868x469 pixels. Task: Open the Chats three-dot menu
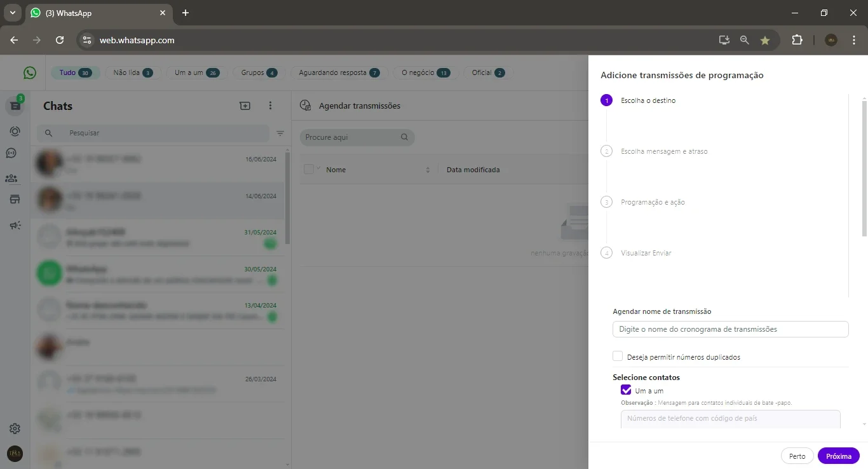(270, 106)
